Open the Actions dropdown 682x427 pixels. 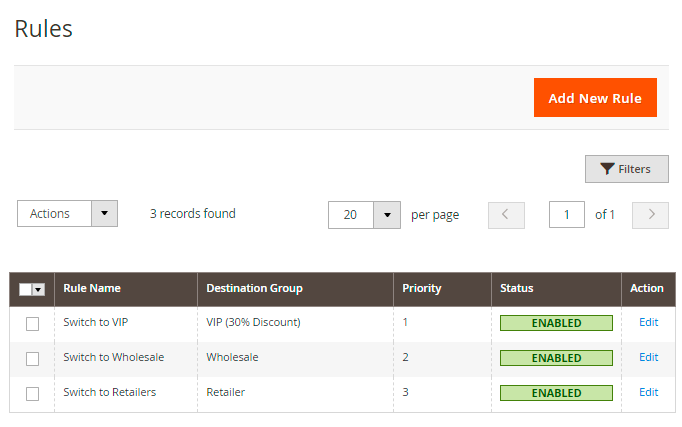coord(67,213)
